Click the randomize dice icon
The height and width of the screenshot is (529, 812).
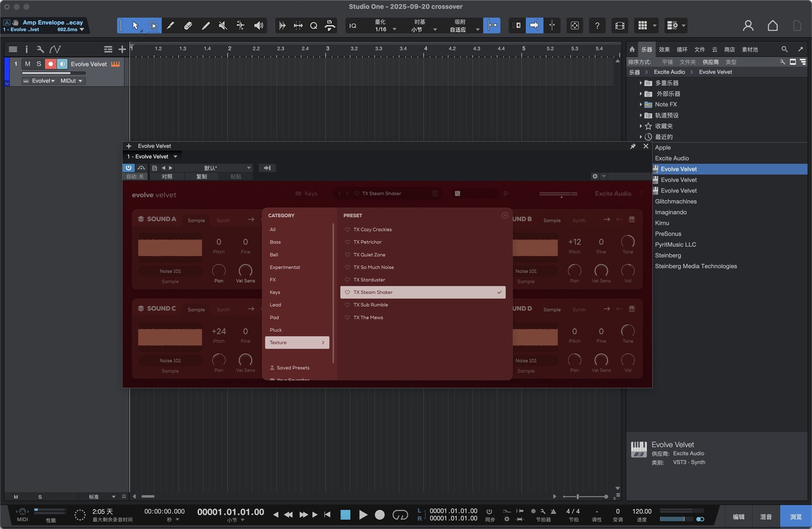[x=457, y=193]
